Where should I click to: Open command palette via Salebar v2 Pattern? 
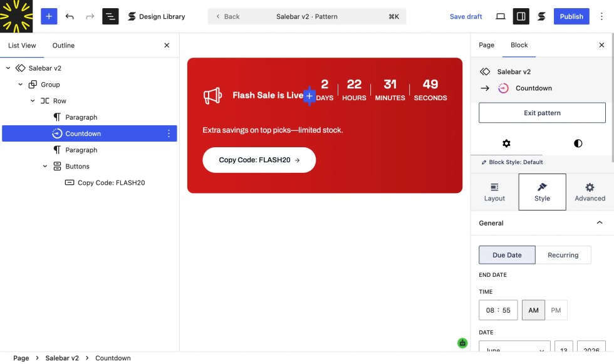[307, 16]
